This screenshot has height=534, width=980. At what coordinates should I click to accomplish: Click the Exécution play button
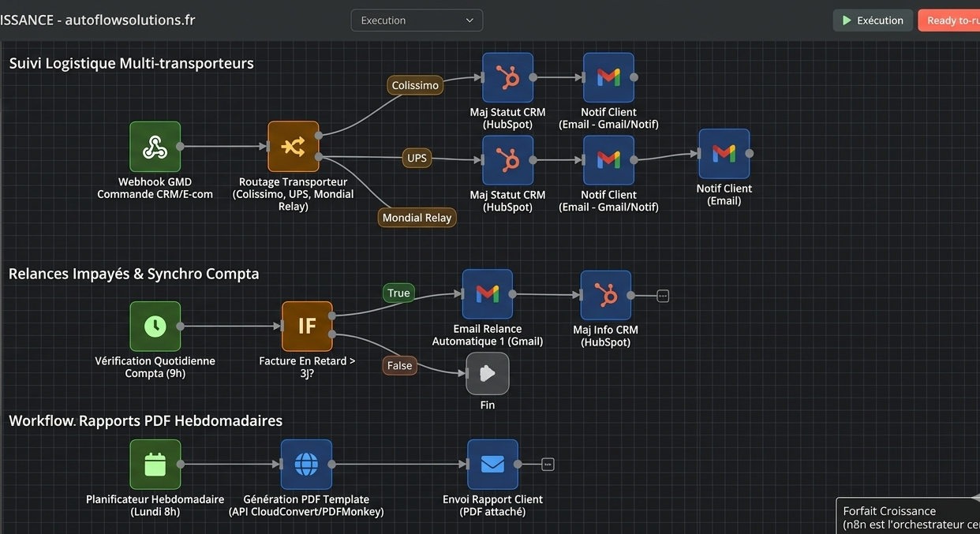873,21
